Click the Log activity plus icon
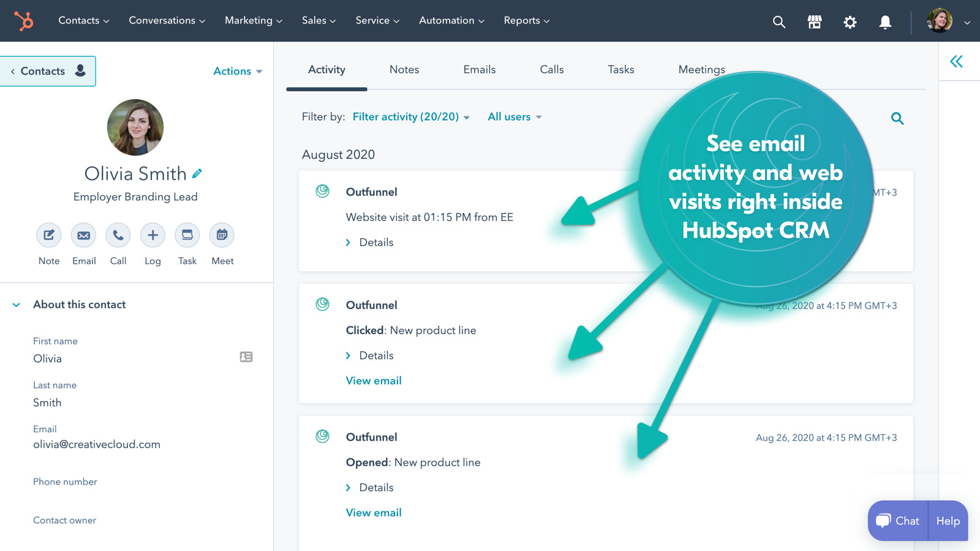This screenshot has width=980, height=551. (x=153, y=235)
